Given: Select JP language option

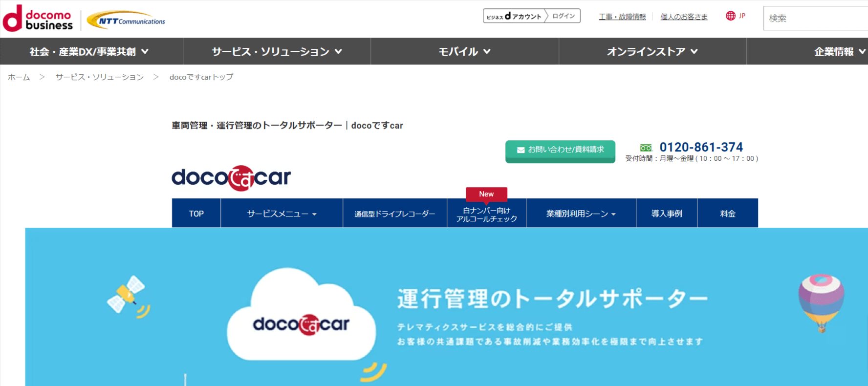Looking at the screenshot, I should click(742, 16).
